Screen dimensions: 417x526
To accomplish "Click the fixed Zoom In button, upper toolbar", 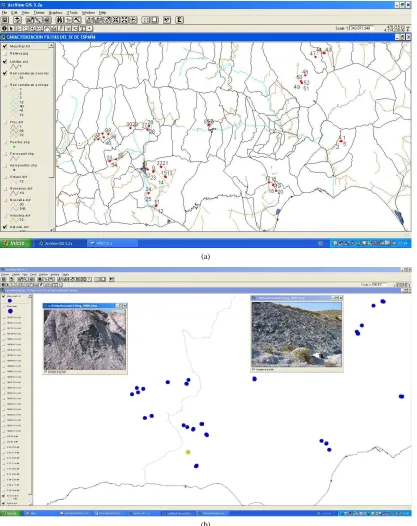I will click(x=116, y=20).
